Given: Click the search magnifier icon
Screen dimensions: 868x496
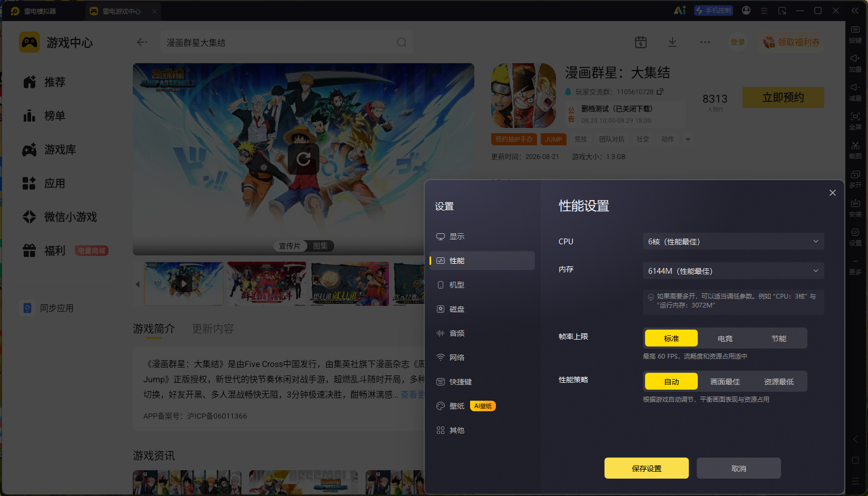Looking at the screenshot, I should [x=402, y=42].
